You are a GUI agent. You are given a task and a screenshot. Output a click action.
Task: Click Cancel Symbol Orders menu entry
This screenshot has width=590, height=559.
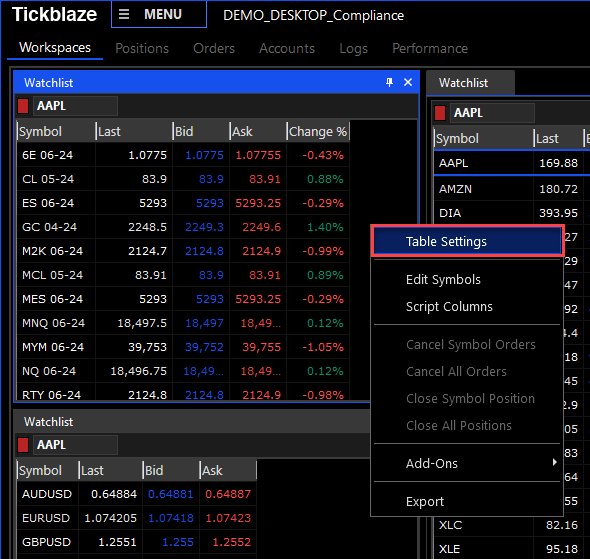pos(467,345)
